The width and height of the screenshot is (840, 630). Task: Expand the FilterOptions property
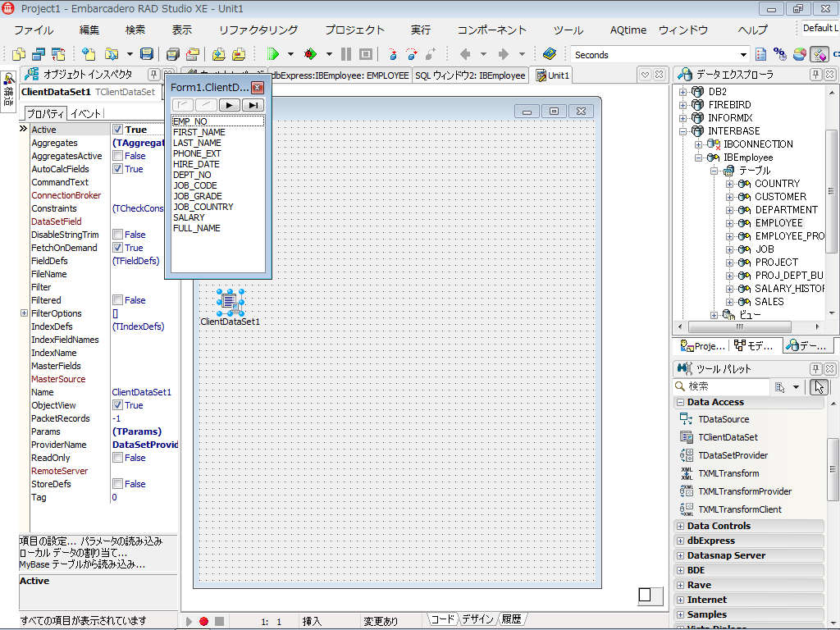(x=24, y=313)
